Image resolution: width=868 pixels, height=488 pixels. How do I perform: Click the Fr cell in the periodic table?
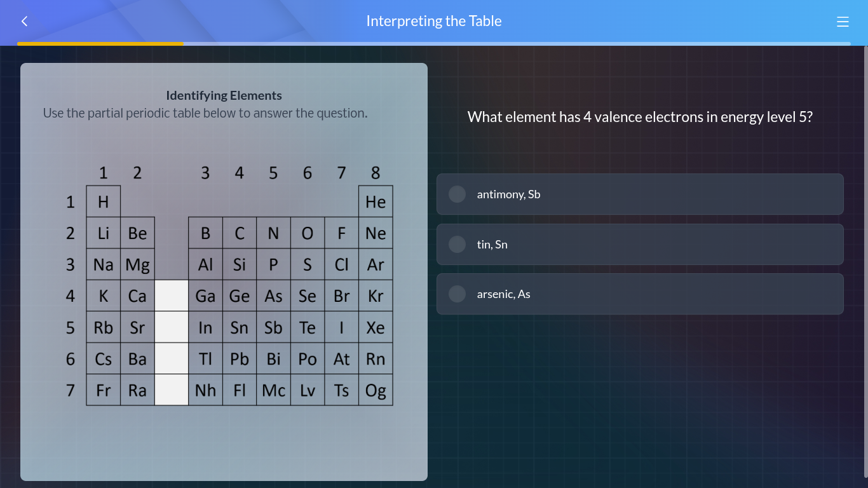pos(104,390)
